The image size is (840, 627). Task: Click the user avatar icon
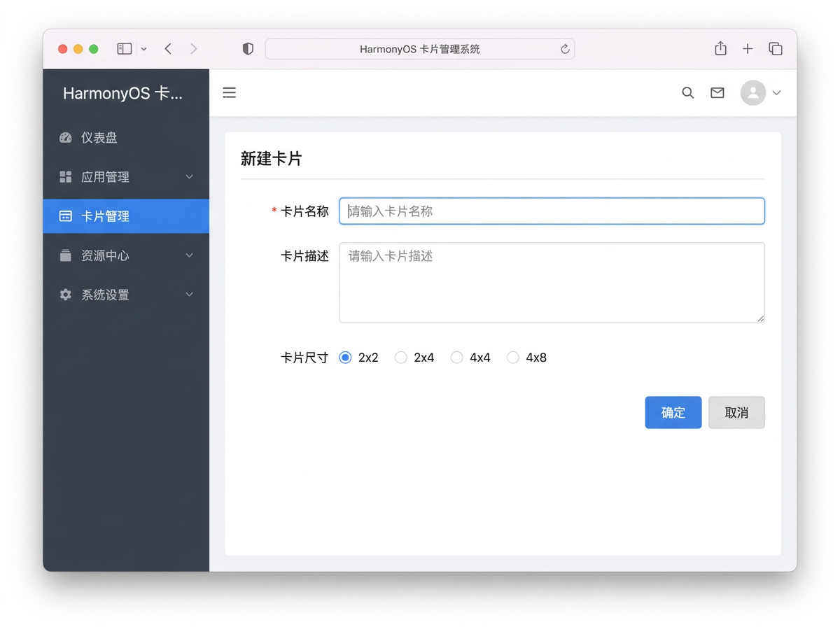(x=753, y=92)
